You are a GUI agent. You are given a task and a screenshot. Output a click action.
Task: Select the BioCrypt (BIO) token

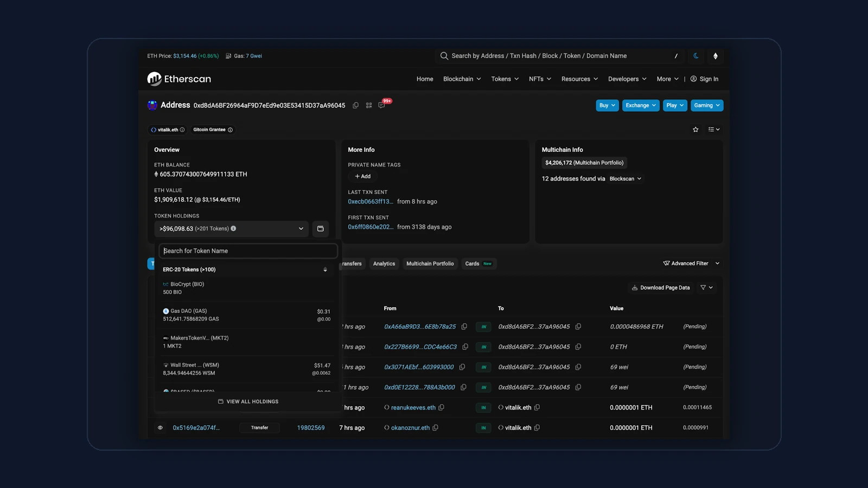pos(246,288)
